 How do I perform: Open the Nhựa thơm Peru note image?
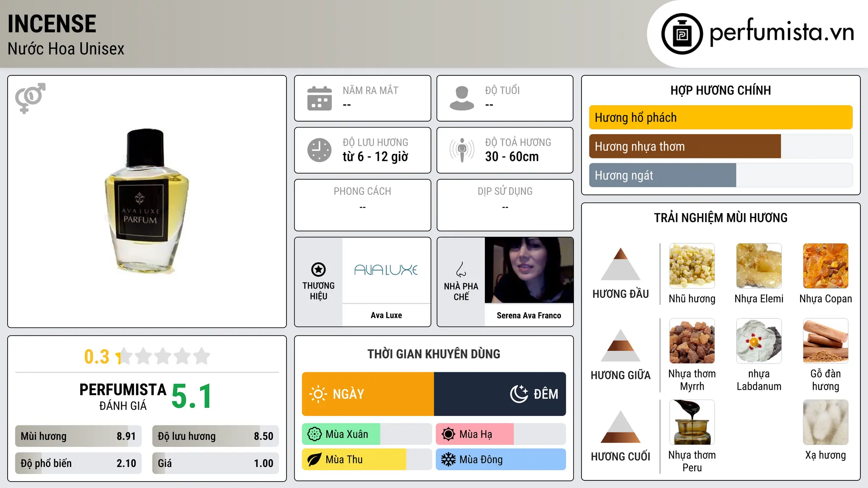pyautogui.click(x=692, y=422)
